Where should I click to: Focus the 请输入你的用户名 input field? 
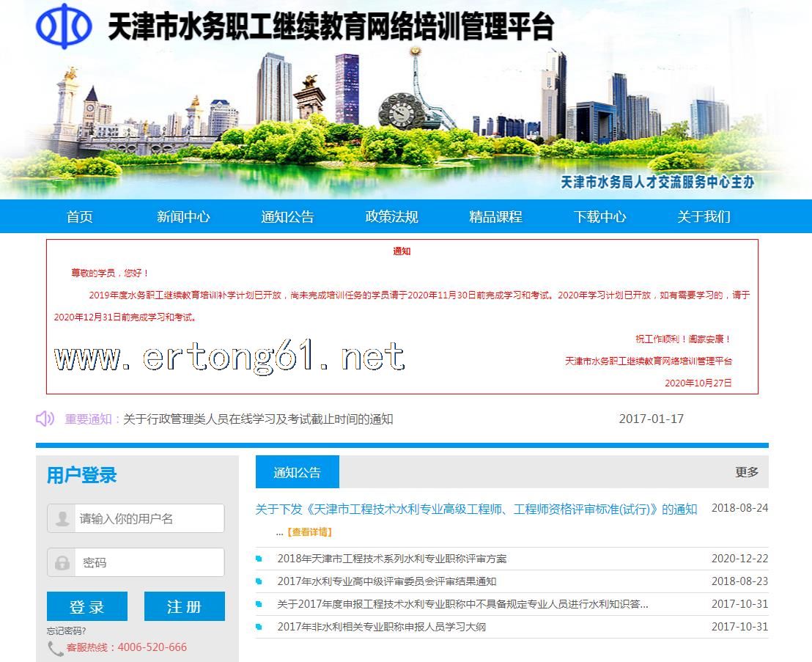click(x=149, y=518)
